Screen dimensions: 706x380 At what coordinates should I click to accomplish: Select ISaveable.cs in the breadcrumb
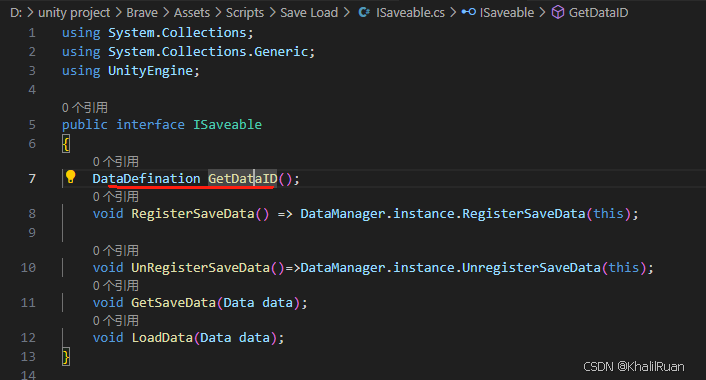(x=410, y=13)
